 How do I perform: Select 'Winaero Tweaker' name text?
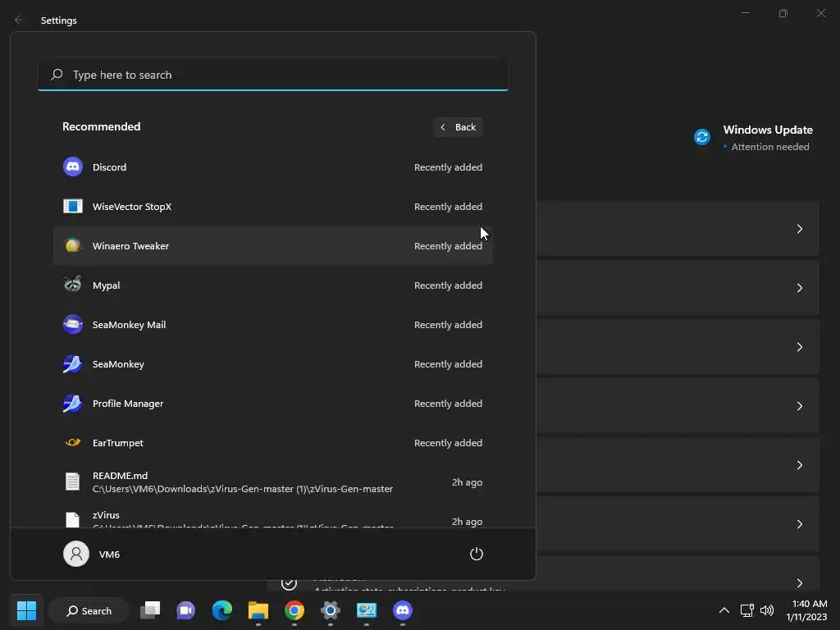click(x=130, y=246)
